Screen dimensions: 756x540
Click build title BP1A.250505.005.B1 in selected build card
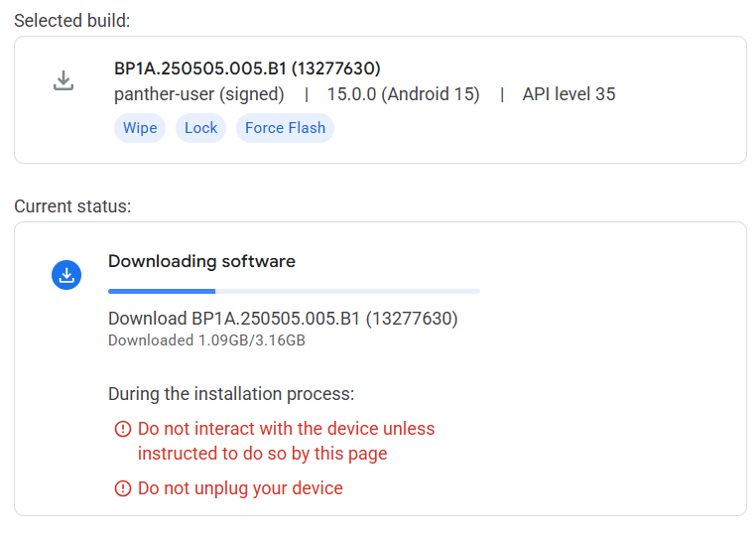pyautogui.click(x=247, y=68)
